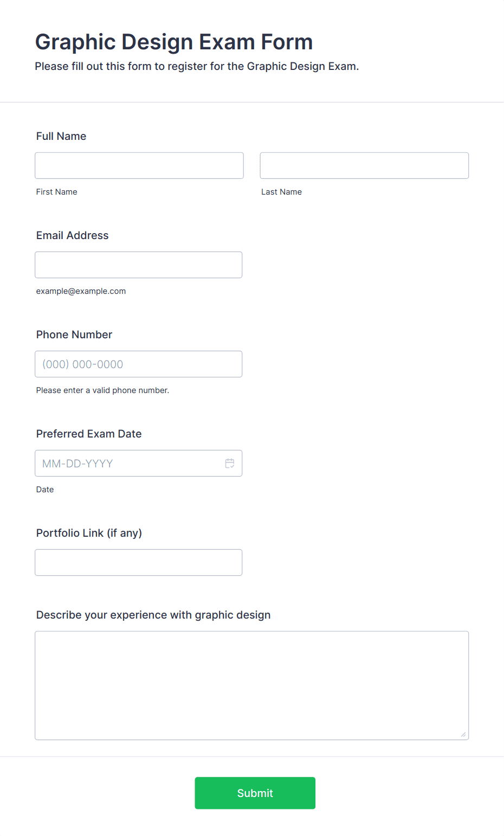Click the Phone Number field
The width and height of the screenshot is (504, 836).
138,364
